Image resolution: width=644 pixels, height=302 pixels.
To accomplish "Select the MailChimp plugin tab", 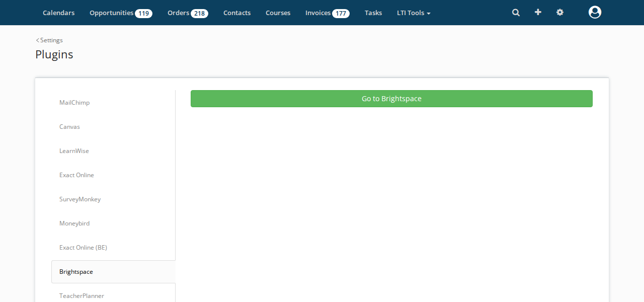I will (113, 103).
